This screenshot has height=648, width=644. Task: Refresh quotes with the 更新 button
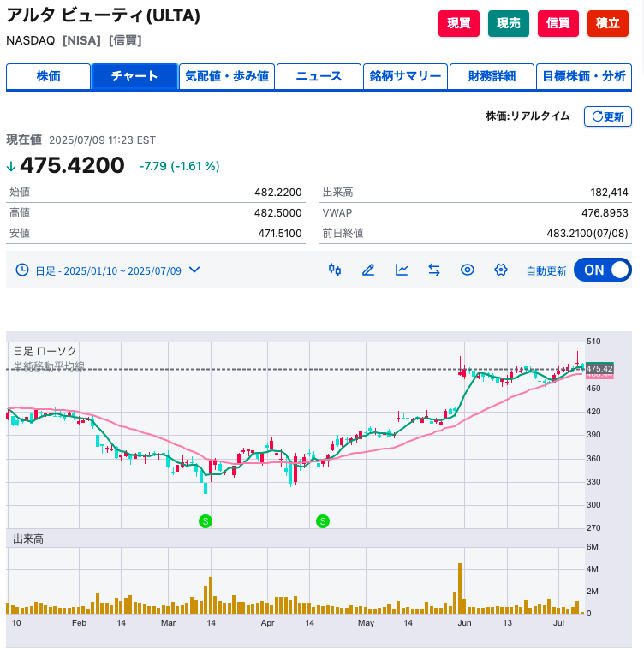click(x=608, y=116)
